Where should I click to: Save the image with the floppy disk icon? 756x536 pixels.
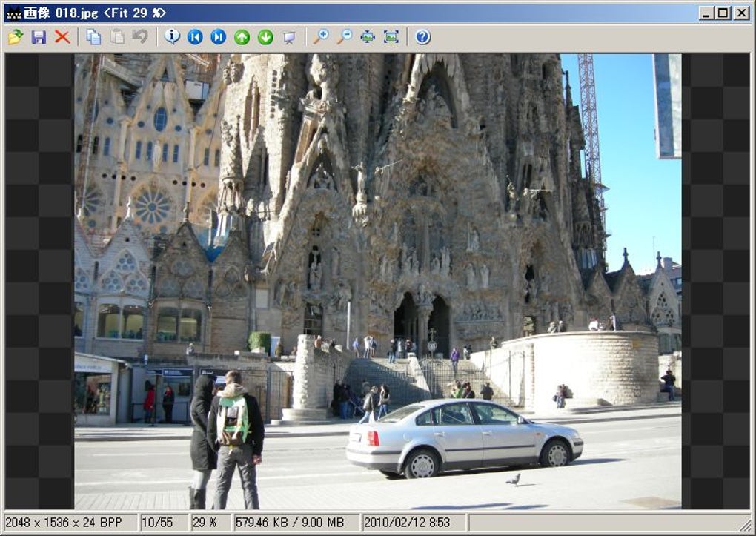[39, 36]
